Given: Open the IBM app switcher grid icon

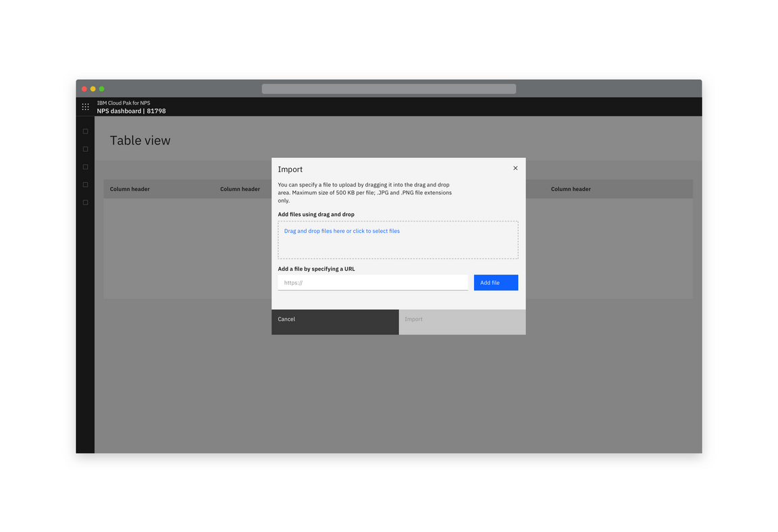Looking at the screenshot, I should pos(85,107).
